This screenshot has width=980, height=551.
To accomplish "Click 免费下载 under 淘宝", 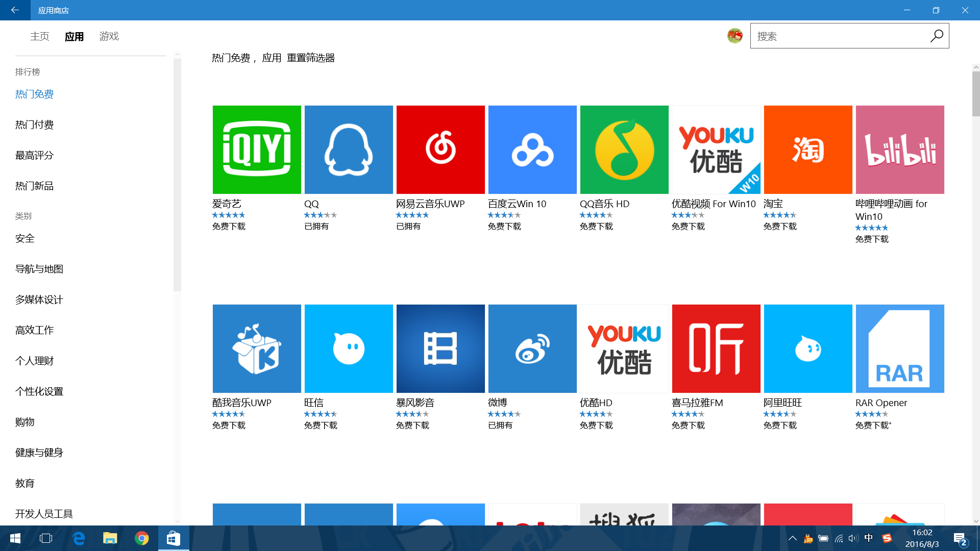I will click(x=780, y=227).
